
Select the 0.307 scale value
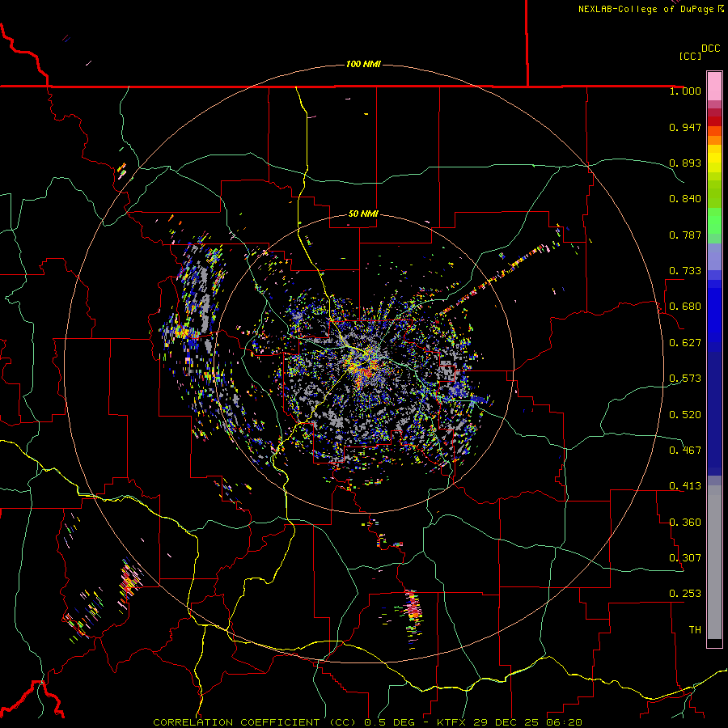[685, 558]
